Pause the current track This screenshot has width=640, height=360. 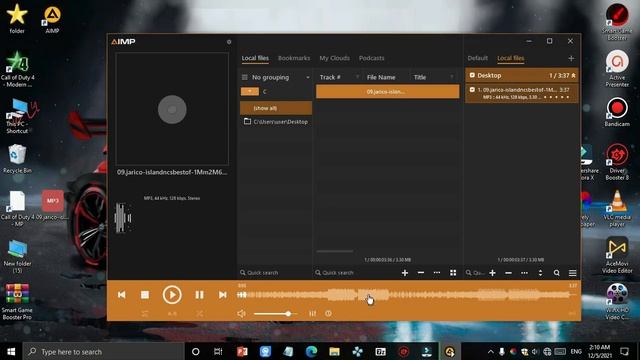199,295
